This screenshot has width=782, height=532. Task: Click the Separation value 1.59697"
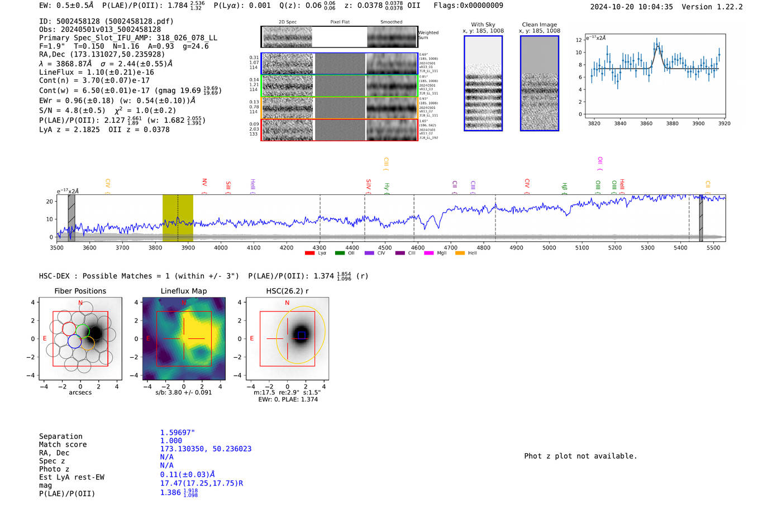[178, 433]
